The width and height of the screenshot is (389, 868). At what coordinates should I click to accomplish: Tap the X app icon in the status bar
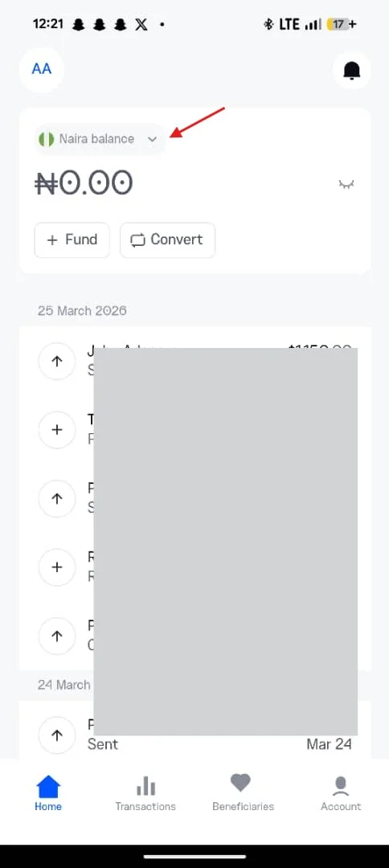pos(141,24)
